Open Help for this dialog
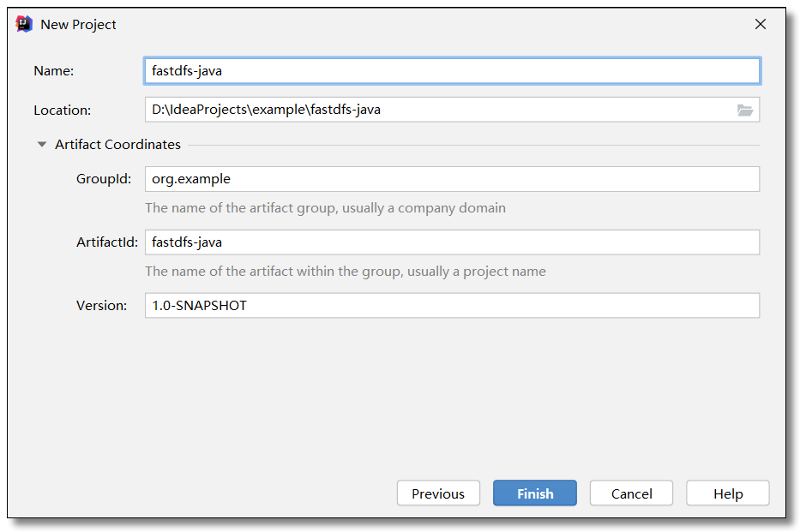This screenshot has width=800, height=532. [728, 493]
